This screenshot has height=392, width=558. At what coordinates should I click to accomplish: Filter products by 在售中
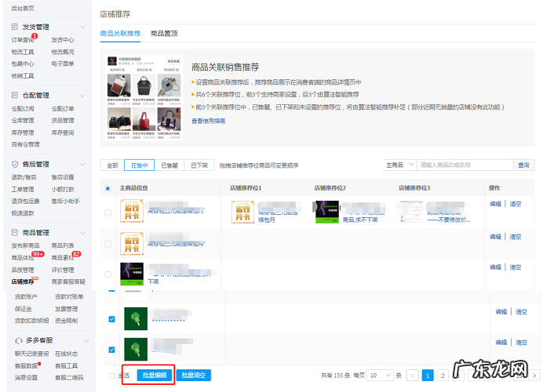(139, 165)
